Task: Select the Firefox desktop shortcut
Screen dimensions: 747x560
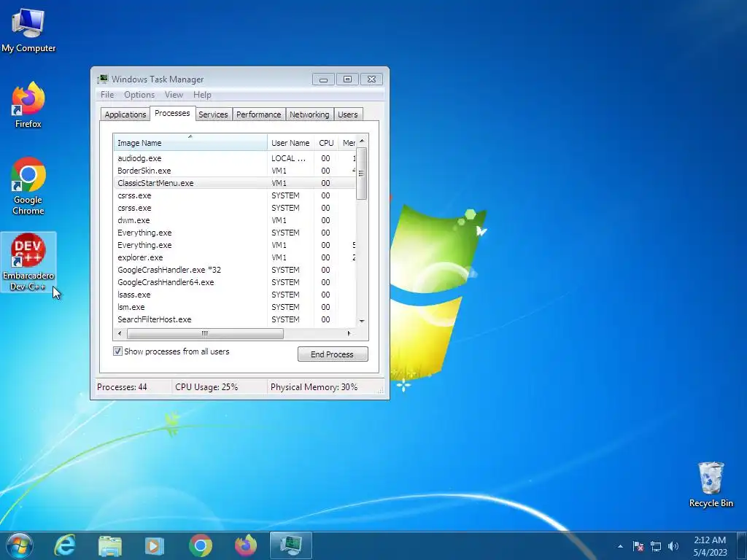Action: (28, 105)
